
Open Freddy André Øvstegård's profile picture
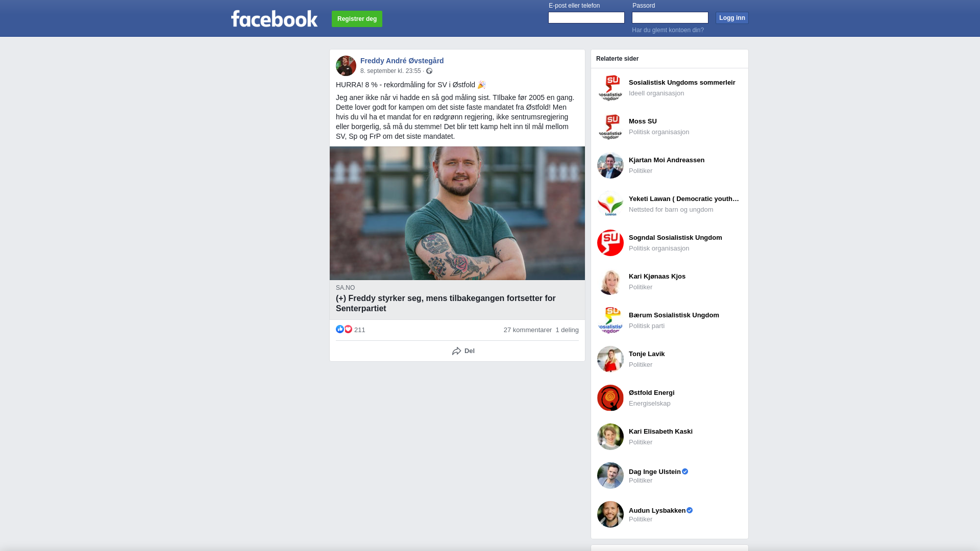346,66
